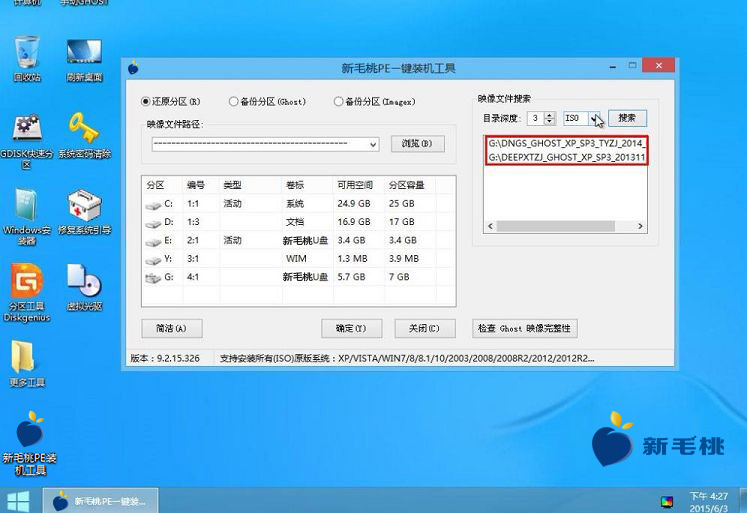Select the 备份分区 (Ghost) radio button
This screenshot has height=513, width=747.
[233, 101]
